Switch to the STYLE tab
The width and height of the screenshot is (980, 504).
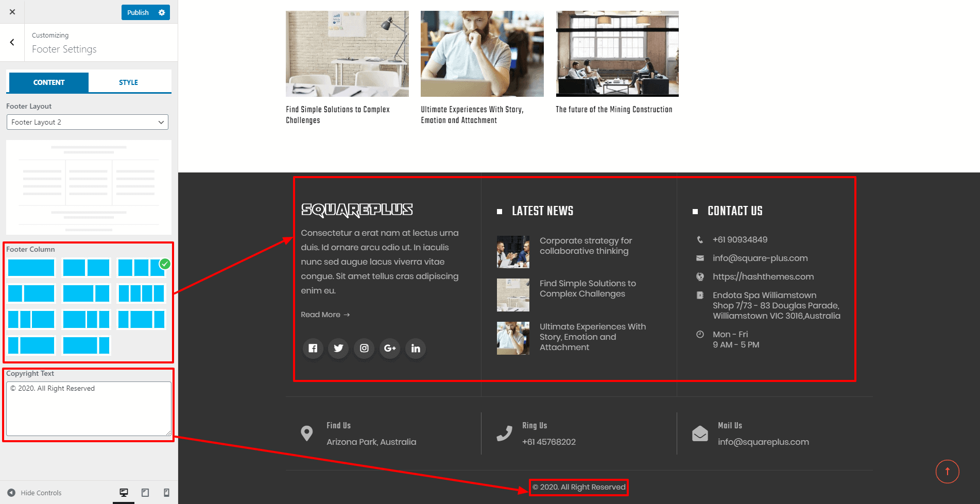tap(129, 82)
